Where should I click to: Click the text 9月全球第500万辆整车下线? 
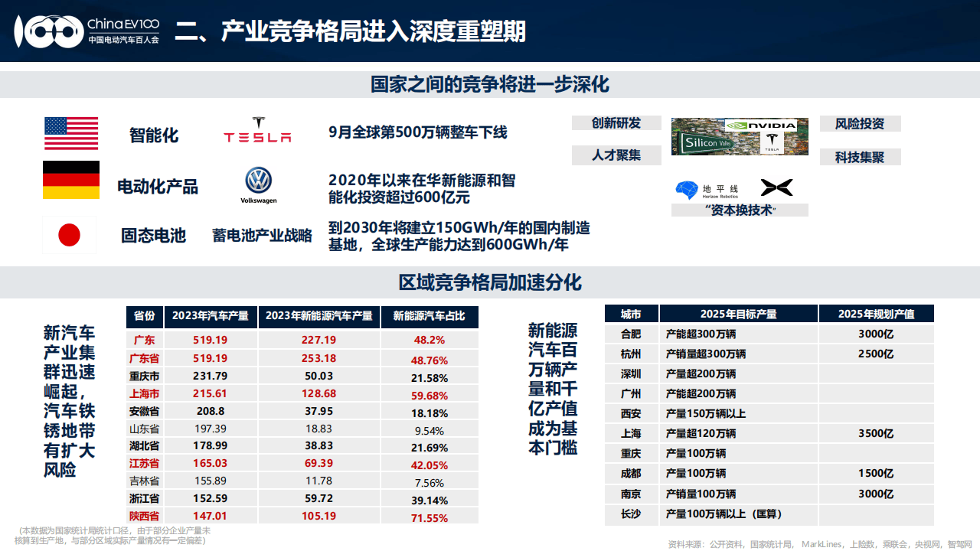click(417, 132)
